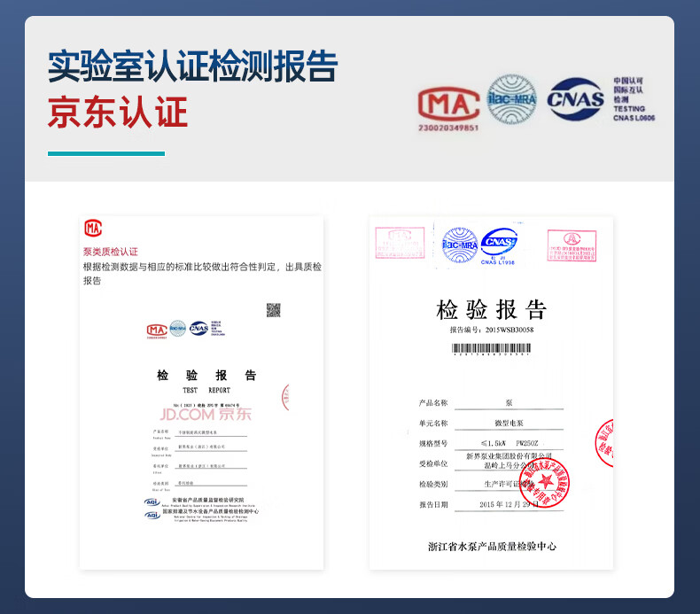Click the teal underline bar below 京东认证
The height and width of the screenshot is (614, 700).
pos(106,154)
